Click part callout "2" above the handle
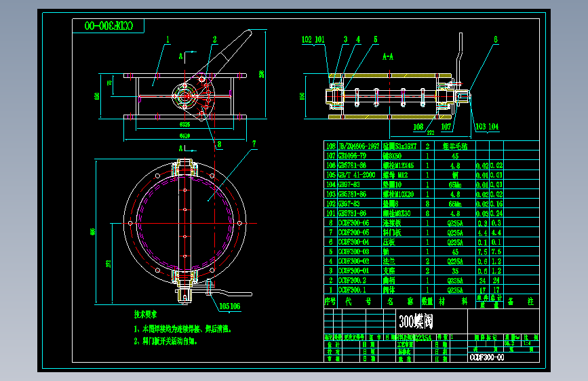Screen dimensions: 588x381 point(214,39)
